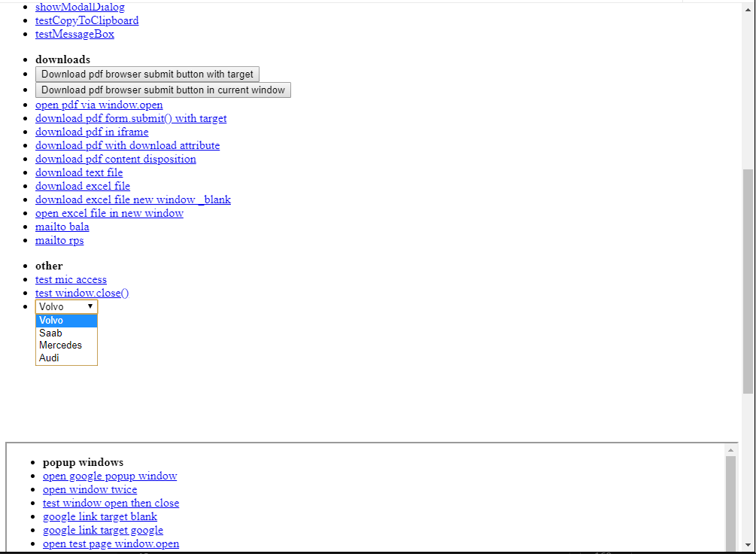
Task: Select Mercedes in the car list
Action: click(60, 345)
